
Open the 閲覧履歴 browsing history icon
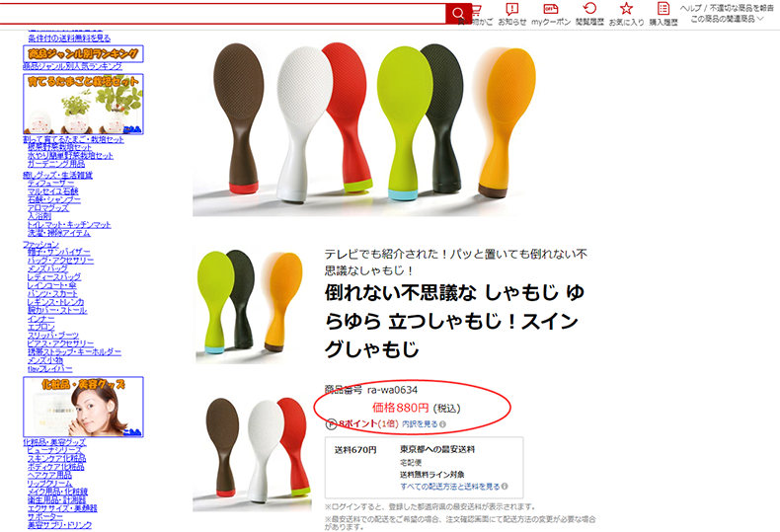click(589, 14)
